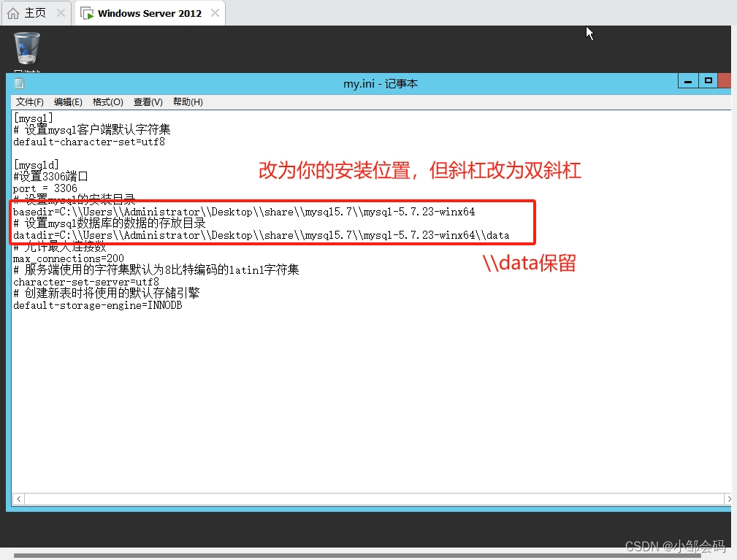Place cursor in the datadir path line
Viewport: 737px width, 560px height.
[261, 235]
